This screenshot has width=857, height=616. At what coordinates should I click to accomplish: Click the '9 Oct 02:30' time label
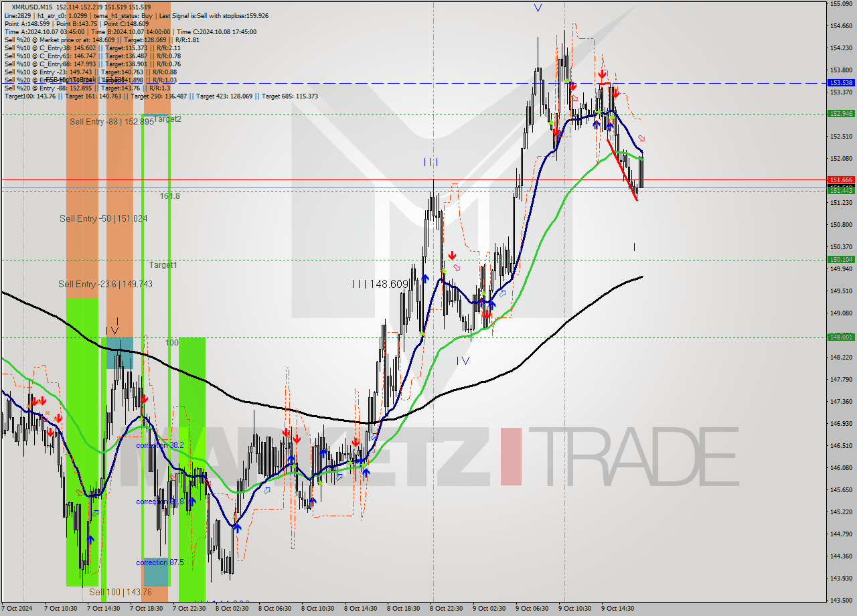(489, 609)
